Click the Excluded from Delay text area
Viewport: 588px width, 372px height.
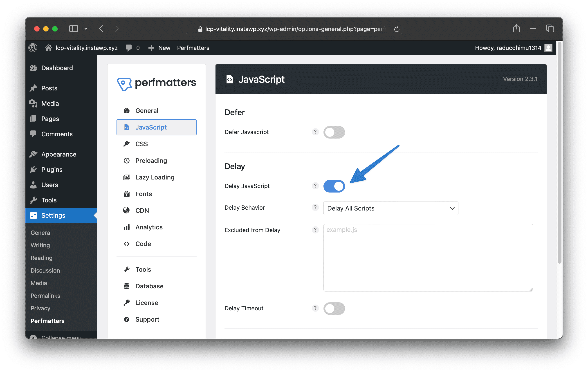pyautogui.click(x=428, y=258)
